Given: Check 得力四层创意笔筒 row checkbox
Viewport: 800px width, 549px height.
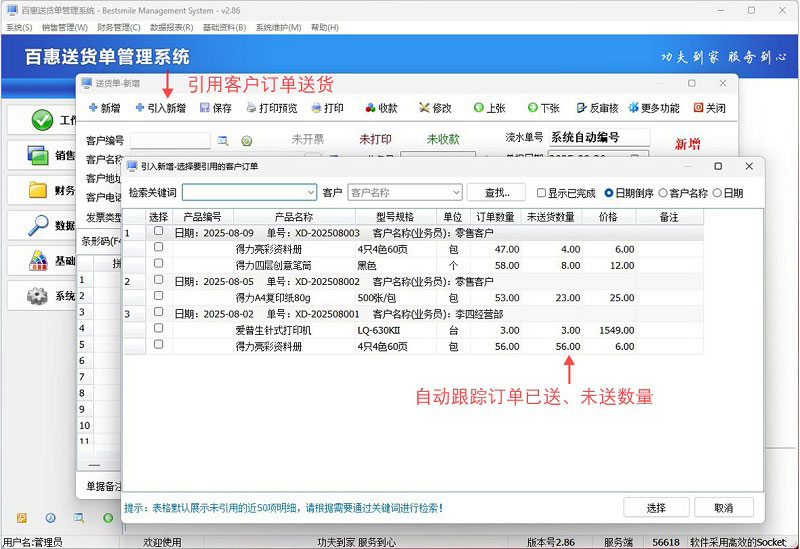Looking at the screenshot, I should 158,263.
